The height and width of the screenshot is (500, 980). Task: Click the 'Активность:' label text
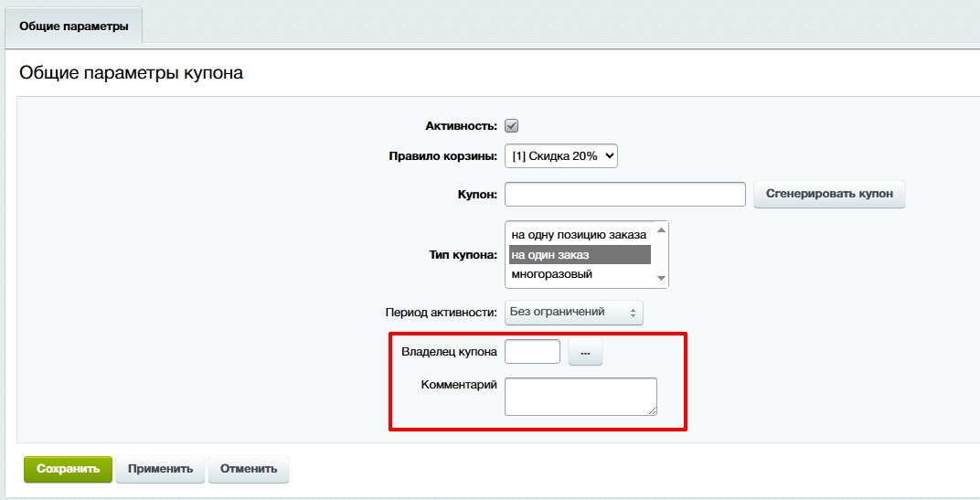point(461,126)
